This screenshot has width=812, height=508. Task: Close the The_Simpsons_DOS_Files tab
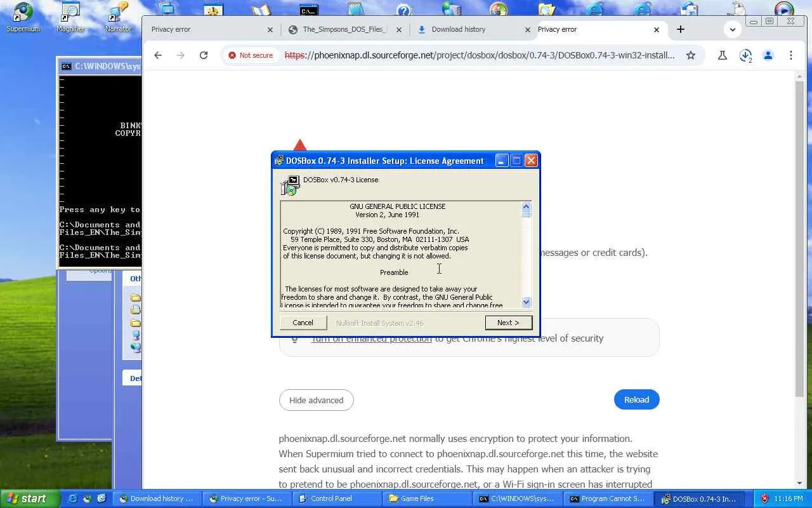[x=399, y=29]
